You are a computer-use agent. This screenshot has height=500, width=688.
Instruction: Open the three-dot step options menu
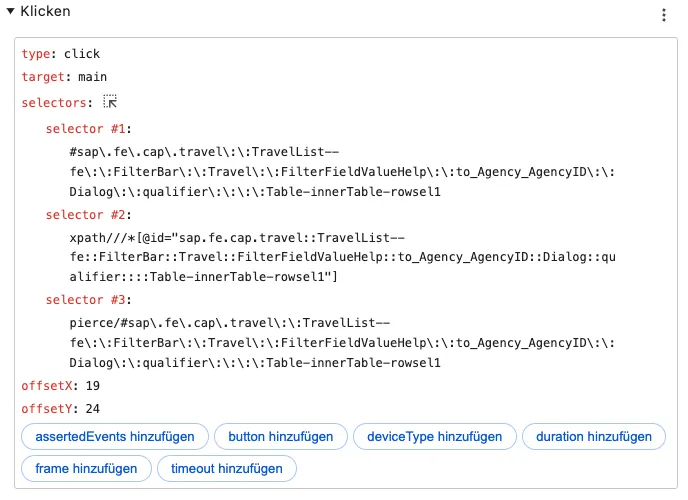pos(663,15)
